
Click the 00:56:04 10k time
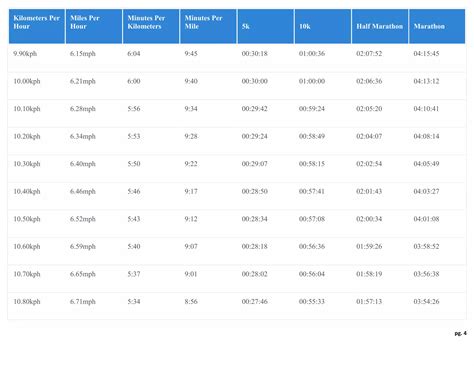tap(312, 274)
